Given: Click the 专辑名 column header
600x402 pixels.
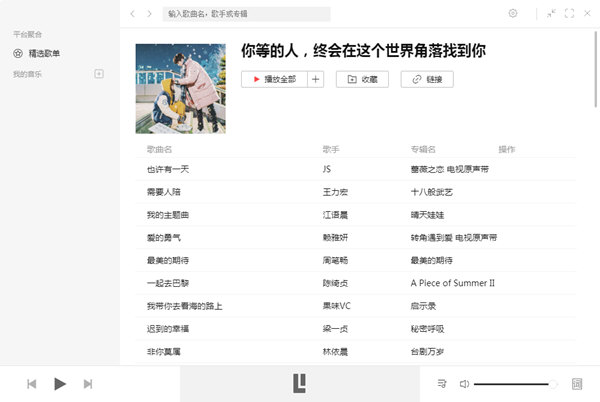Looking at the screenshot, I should (423, 149).
